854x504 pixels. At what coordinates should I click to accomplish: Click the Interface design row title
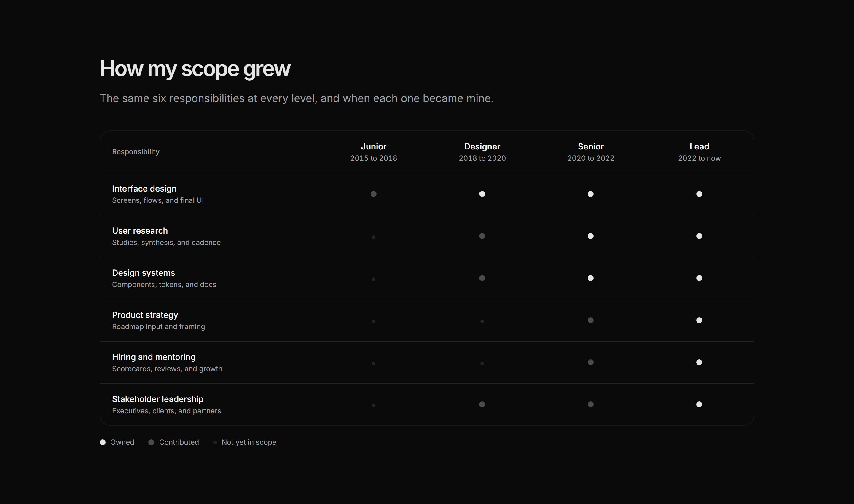144,189
